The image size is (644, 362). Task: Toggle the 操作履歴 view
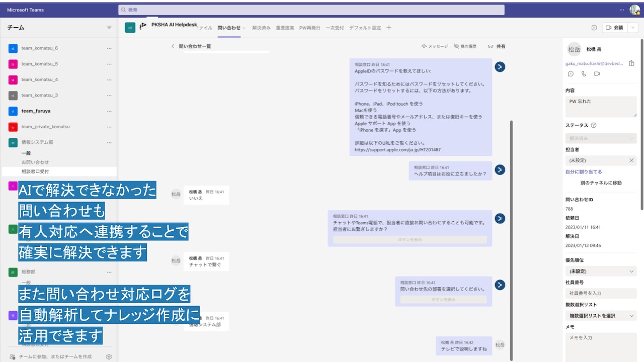coord(465,46)
